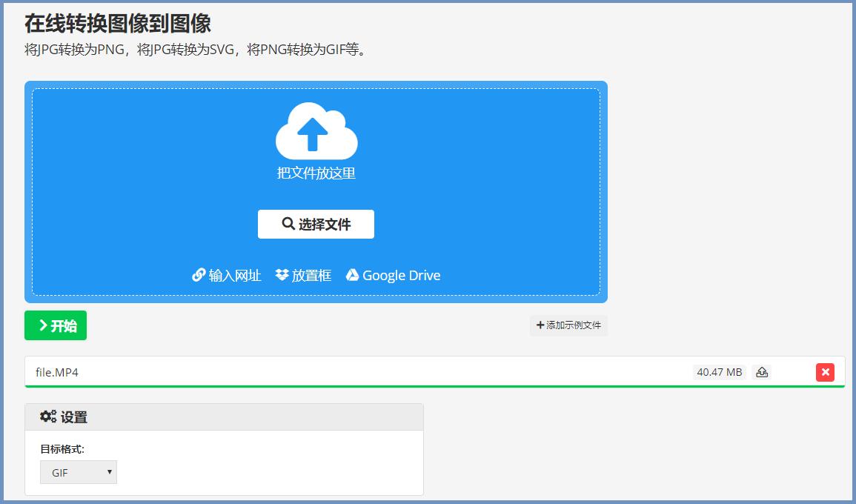Viewport: 856px width, 504px height.
Task: Select the Google Drive link
Action: pos(400,274)
